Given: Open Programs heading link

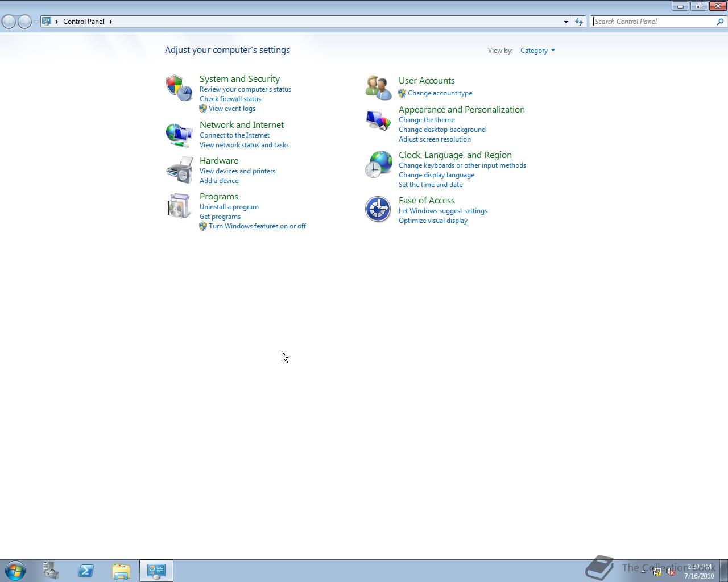Looking at the screenshot, I should (219, 197).
